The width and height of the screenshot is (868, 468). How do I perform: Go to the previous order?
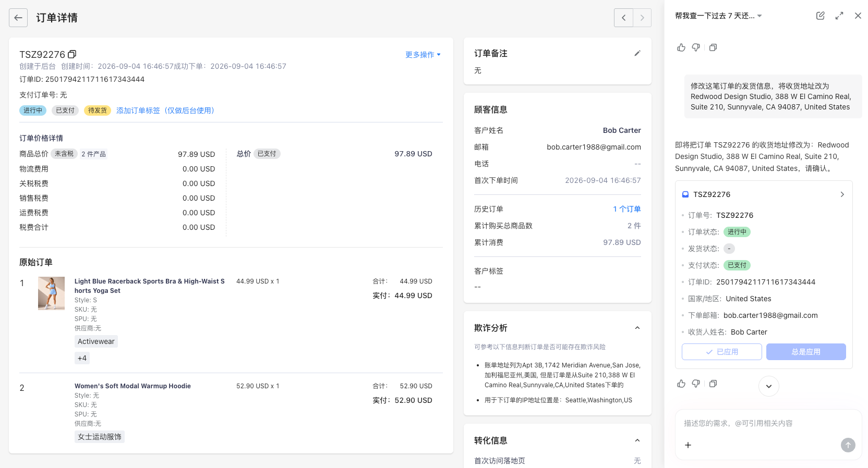[x=623, y=18]
